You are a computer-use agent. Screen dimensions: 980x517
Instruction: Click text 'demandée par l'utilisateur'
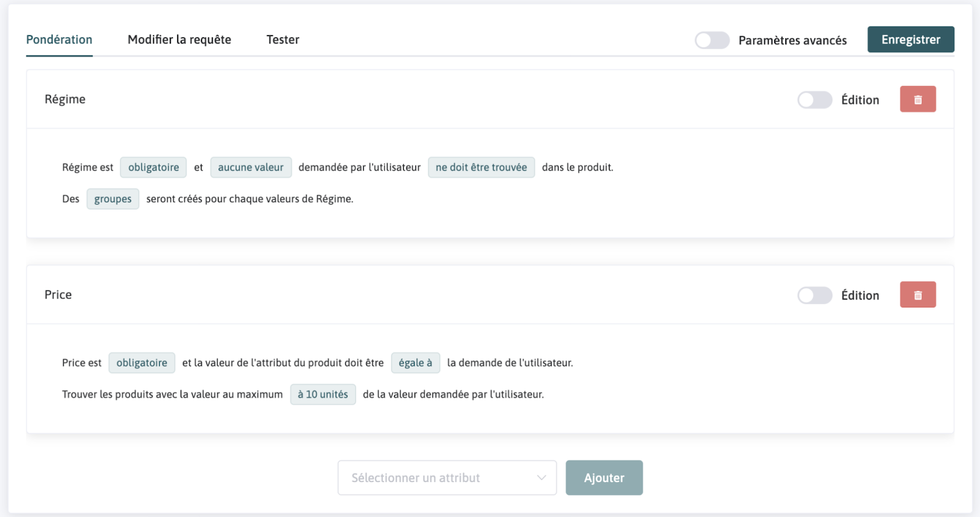click(x=360, y=167)
